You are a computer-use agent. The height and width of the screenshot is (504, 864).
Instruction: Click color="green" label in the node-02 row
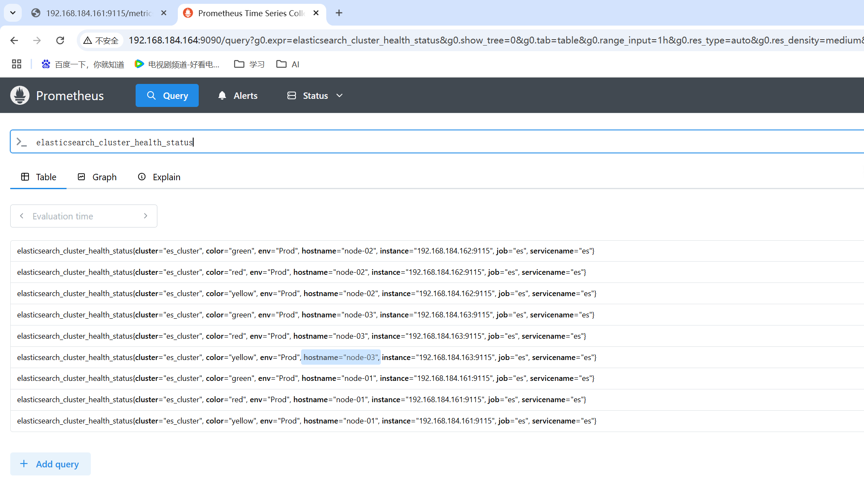(x=230, y=251)
